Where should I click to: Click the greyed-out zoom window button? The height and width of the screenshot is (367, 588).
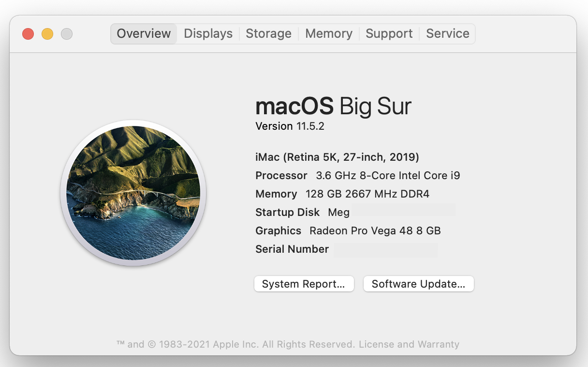pyautogui.click(x=67, y=34)
